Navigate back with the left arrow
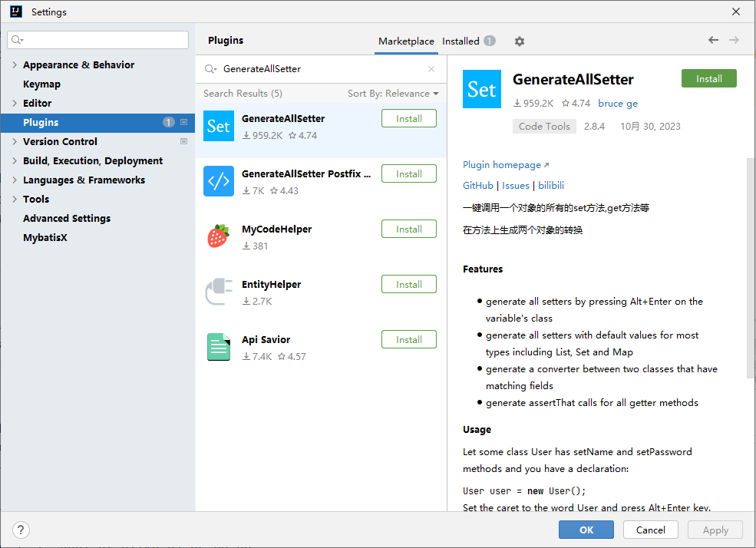 pyautogui.click(x=713, y=40)
